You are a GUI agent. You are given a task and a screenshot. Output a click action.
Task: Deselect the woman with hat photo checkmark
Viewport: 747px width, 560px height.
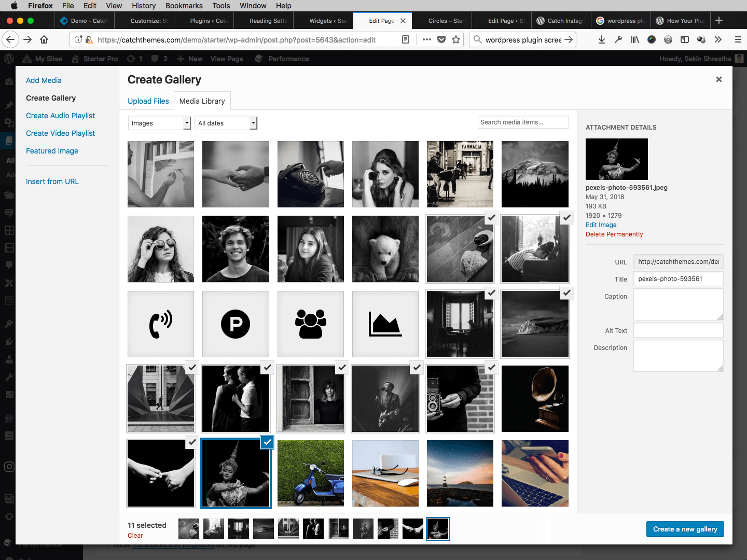pyautogui.click(x=491, y=218)
